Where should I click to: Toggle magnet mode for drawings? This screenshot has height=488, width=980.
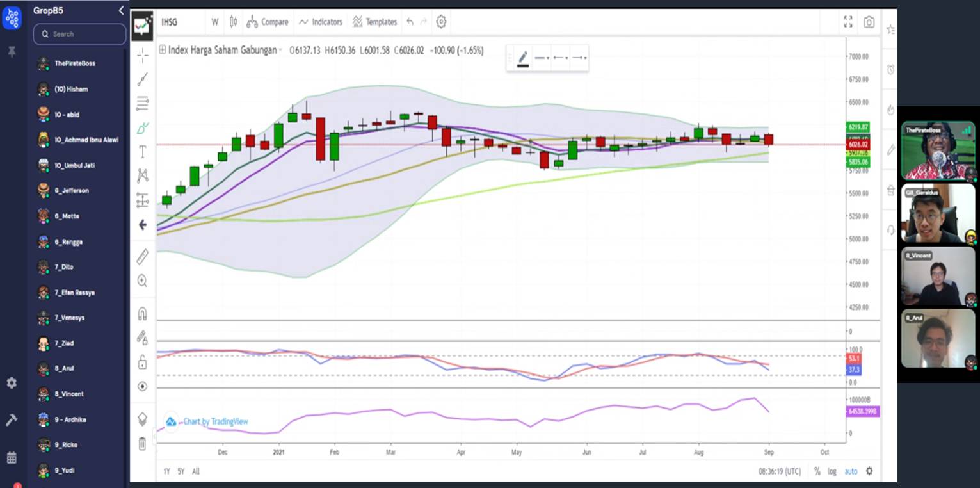(x=142, y=314)
